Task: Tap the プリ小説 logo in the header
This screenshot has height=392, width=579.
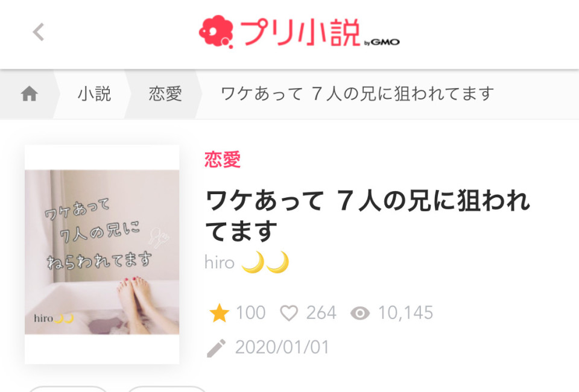Action: coord(299,32)
